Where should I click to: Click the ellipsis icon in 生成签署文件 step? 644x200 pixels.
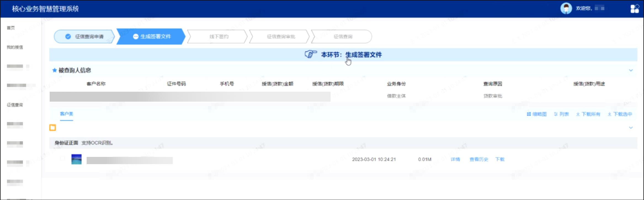[135, 36]
